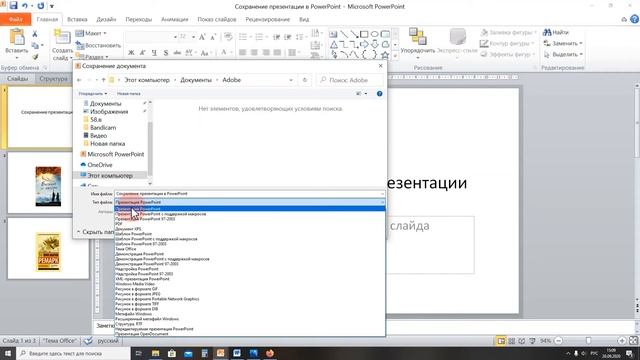Click the Find (Найти) binoculars icon

click(547, 32)
